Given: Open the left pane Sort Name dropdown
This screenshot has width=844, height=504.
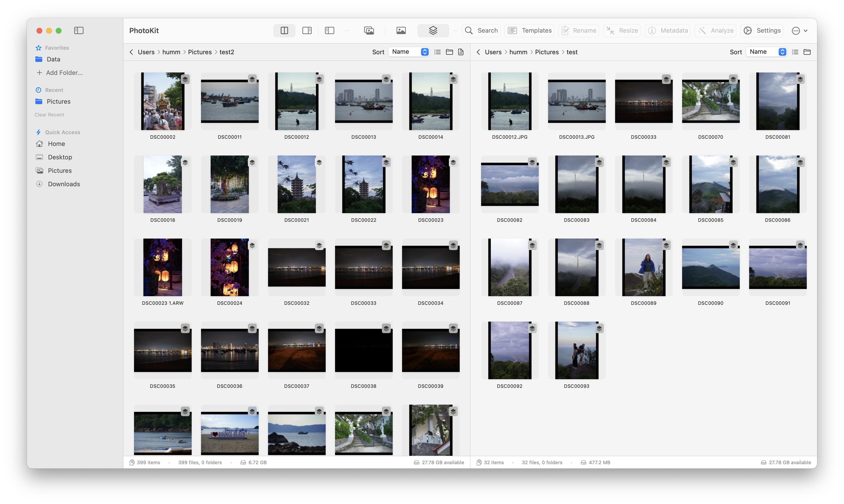Looking at the screenshot, I should [409, 52].
